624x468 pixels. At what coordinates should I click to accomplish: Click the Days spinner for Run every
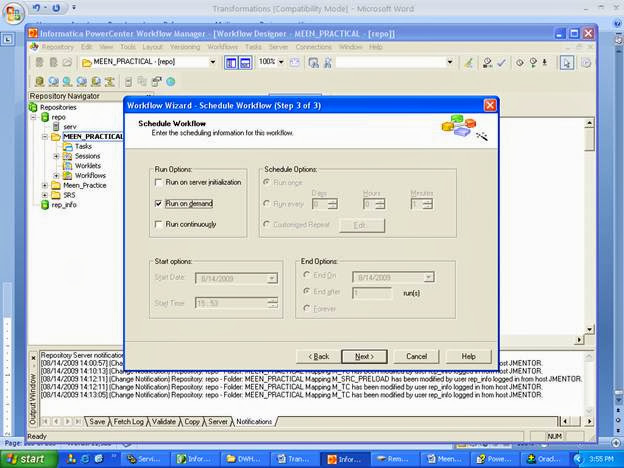click(333, 204)
